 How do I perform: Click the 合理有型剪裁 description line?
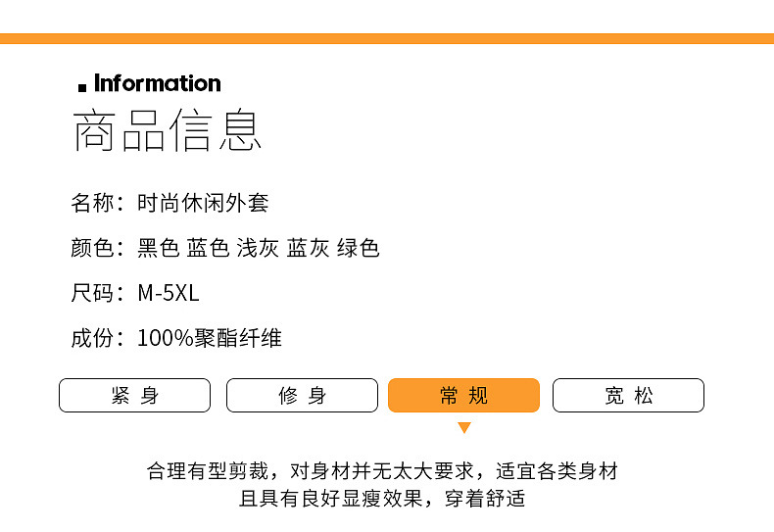point(382,471)
